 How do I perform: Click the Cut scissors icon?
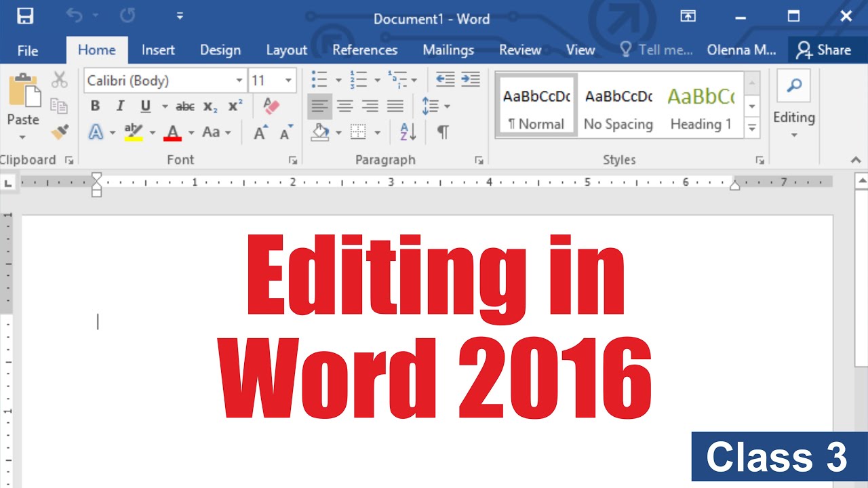[x=60, y=80]
